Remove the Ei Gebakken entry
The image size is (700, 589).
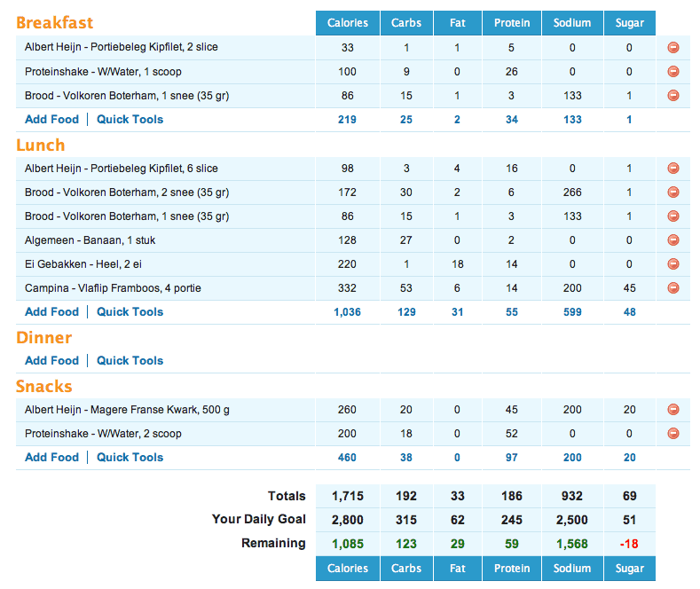672,264
